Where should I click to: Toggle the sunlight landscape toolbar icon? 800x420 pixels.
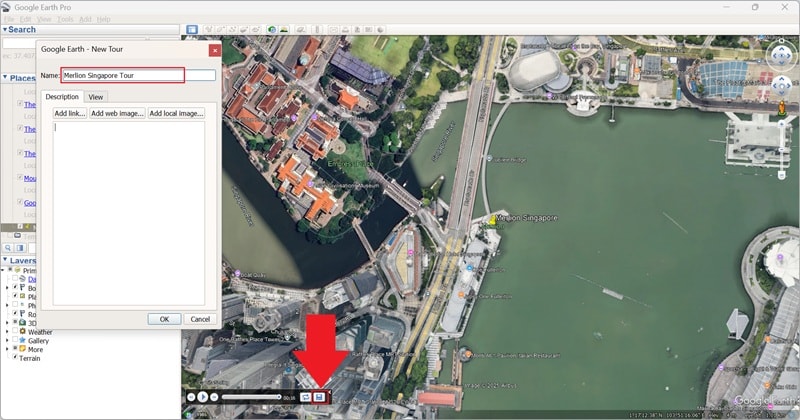coord(284,30)
